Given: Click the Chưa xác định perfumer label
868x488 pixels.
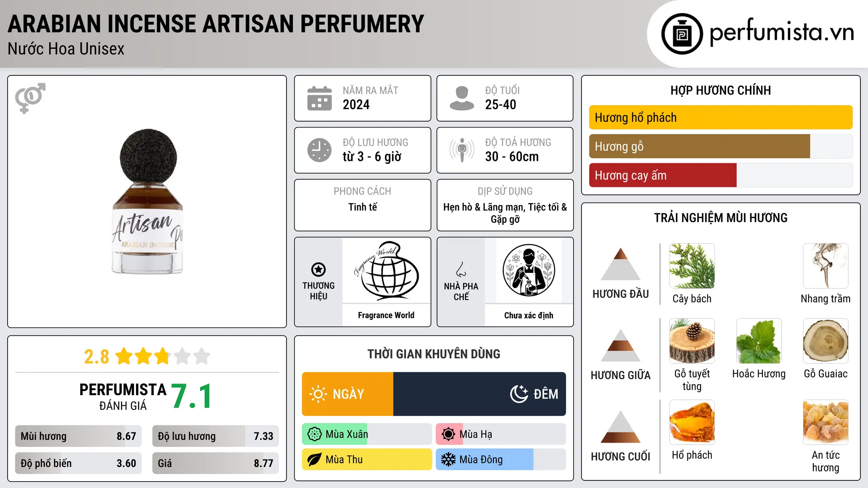Looking at the screenshot, I should (x=529, y=315).
